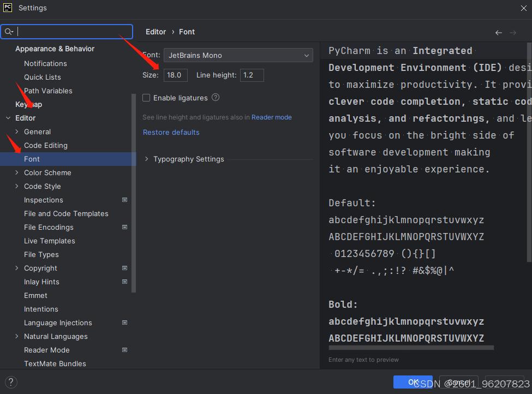Click the help button at bottom left
Screen dimensions: 532x394
(11, 382)
